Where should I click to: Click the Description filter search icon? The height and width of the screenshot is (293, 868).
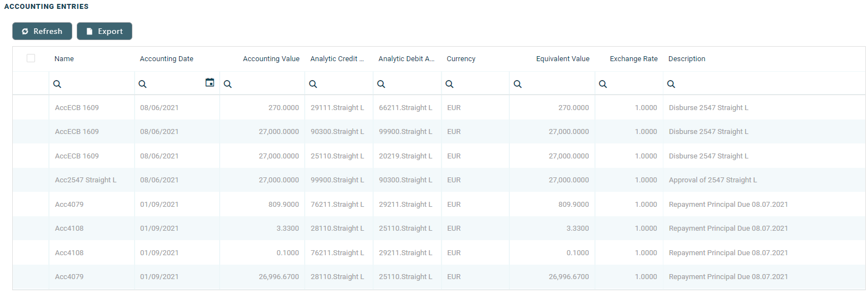(671, 84)
